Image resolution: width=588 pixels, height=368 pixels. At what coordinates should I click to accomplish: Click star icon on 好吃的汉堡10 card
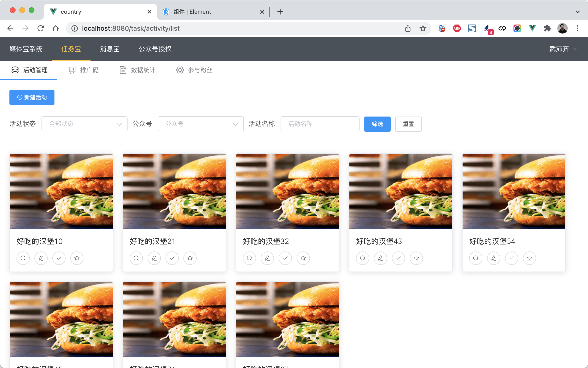click(x=77, y=258)
